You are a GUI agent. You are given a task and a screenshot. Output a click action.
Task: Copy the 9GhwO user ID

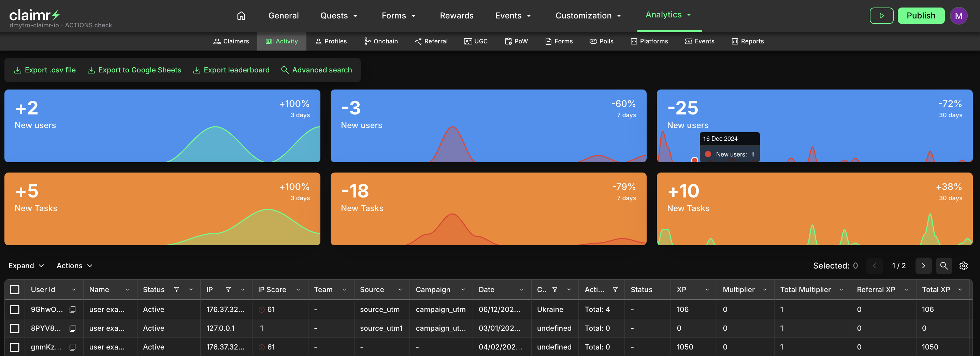72,309
